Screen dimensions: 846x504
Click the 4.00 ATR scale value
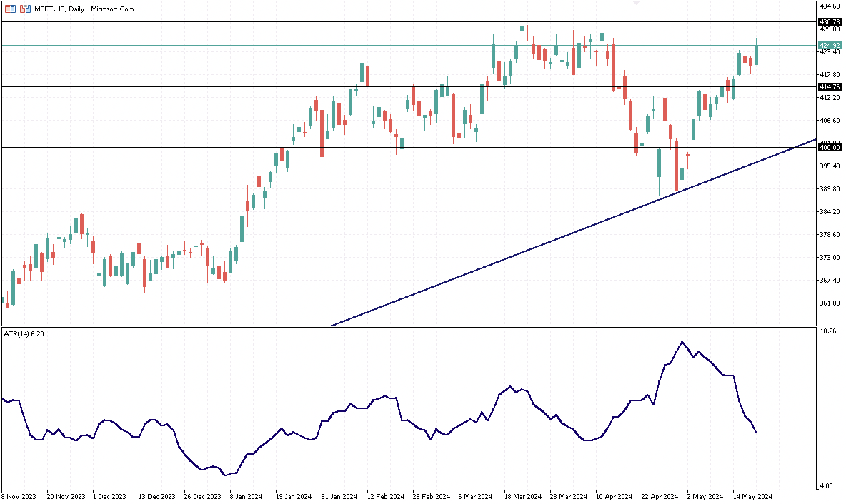click(827, 486)
